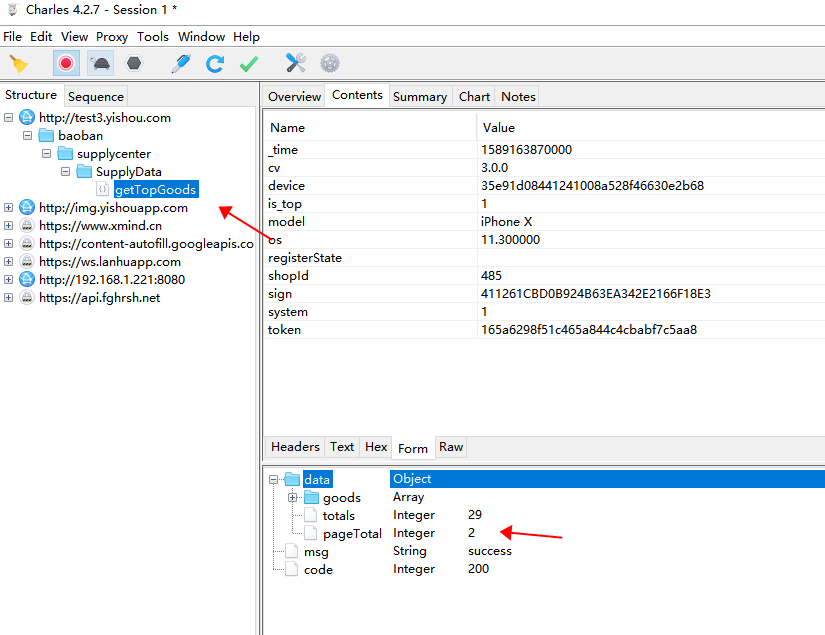Viewport: 825px width, 635px height.
Task: Collapse the SupplyData folder node
Action: coord(65,172)
